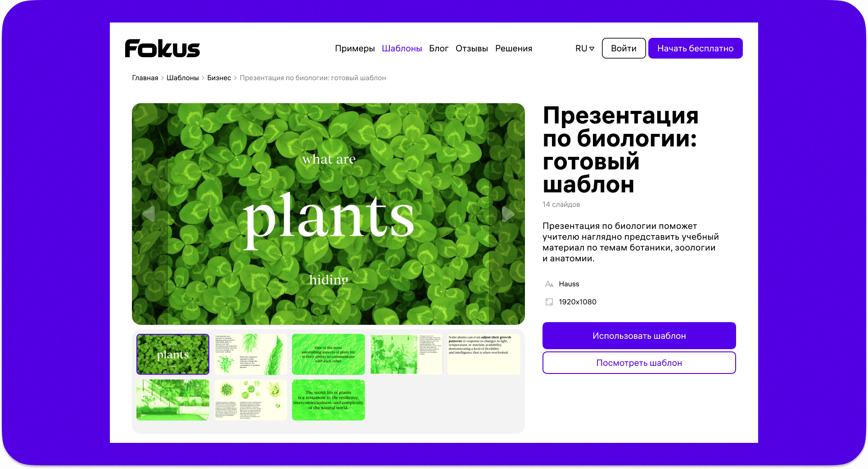Go to the Бизнес breadcrumb link
The image size is (868, 469).
coord(219,78)
